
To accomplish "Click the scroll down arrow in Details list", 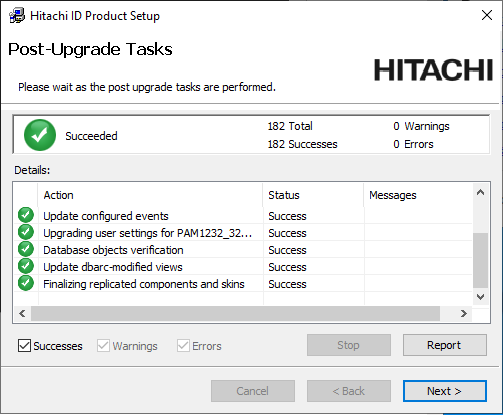I will pos(480,296).
